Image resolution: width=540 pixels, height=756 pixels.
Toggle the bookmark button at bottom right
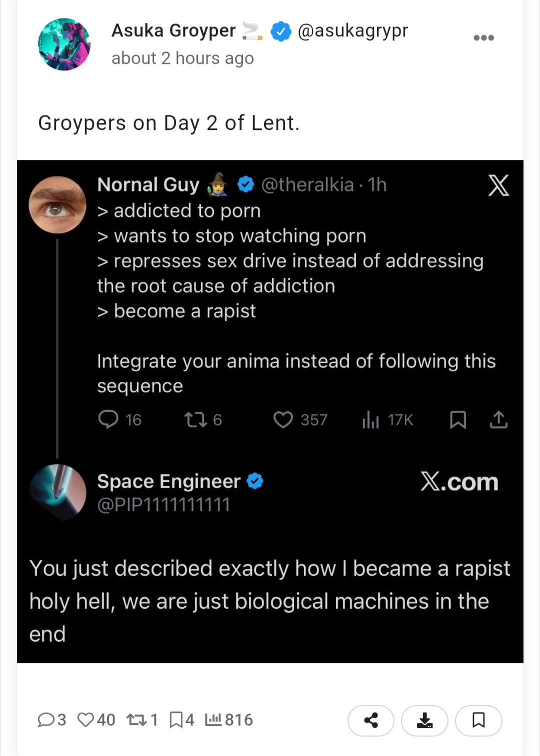[478, 720]
